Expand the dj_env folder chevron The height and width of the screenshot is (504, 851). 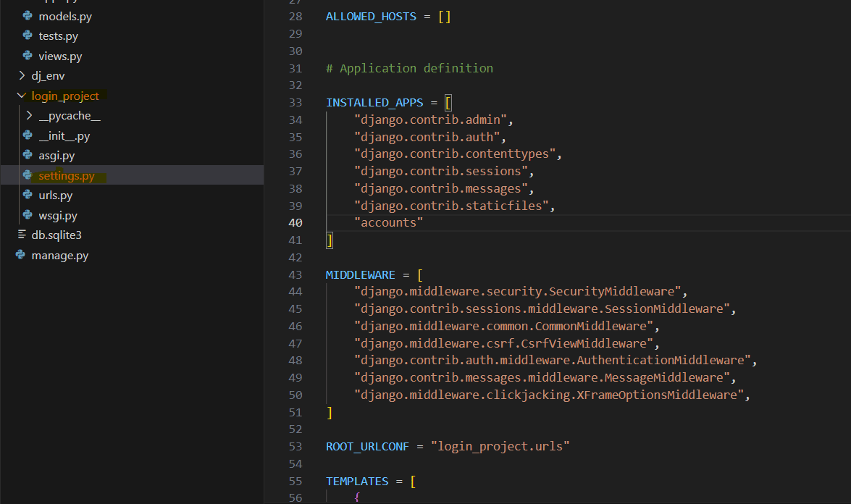22,76
